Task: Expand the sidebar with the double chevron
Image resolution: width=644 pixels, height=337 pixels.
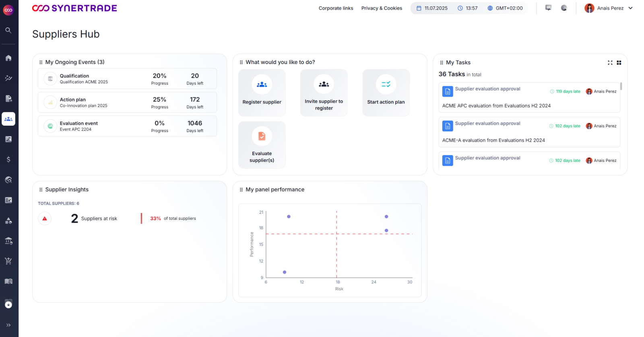Action: coord(8,325)
